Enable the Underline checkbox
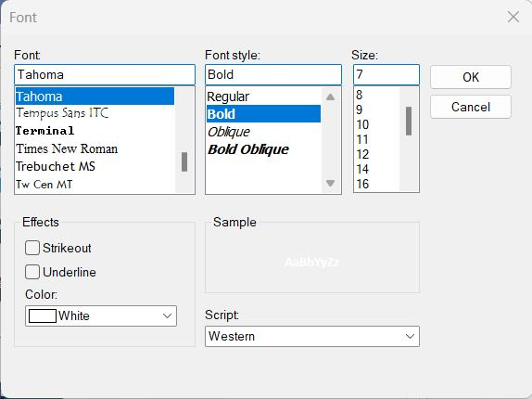 (x=32, y=272)
